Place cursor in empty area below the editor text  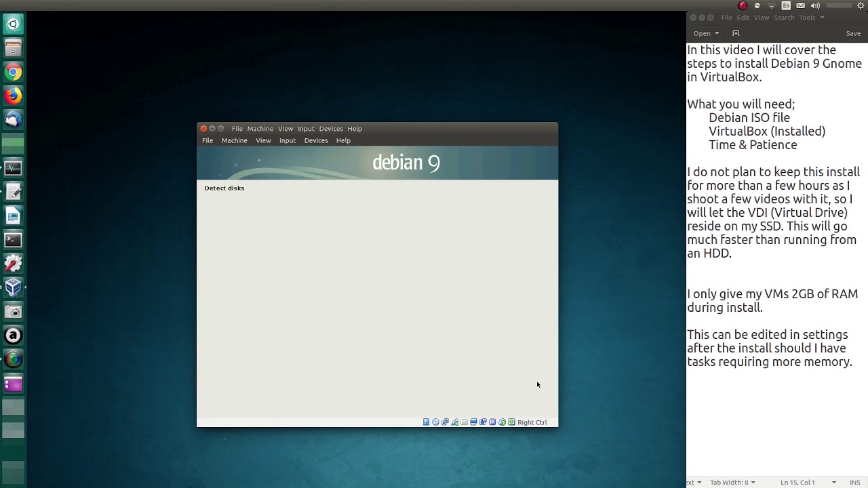coord(776,424)
